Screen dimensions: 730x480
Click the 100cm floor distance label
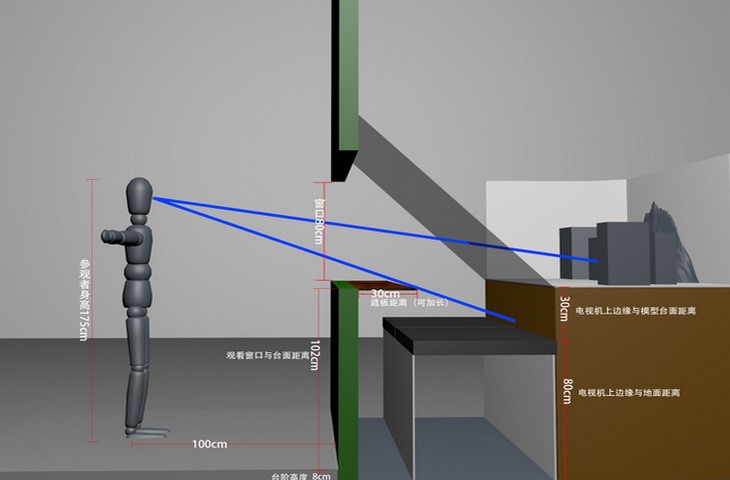point(209,443)
